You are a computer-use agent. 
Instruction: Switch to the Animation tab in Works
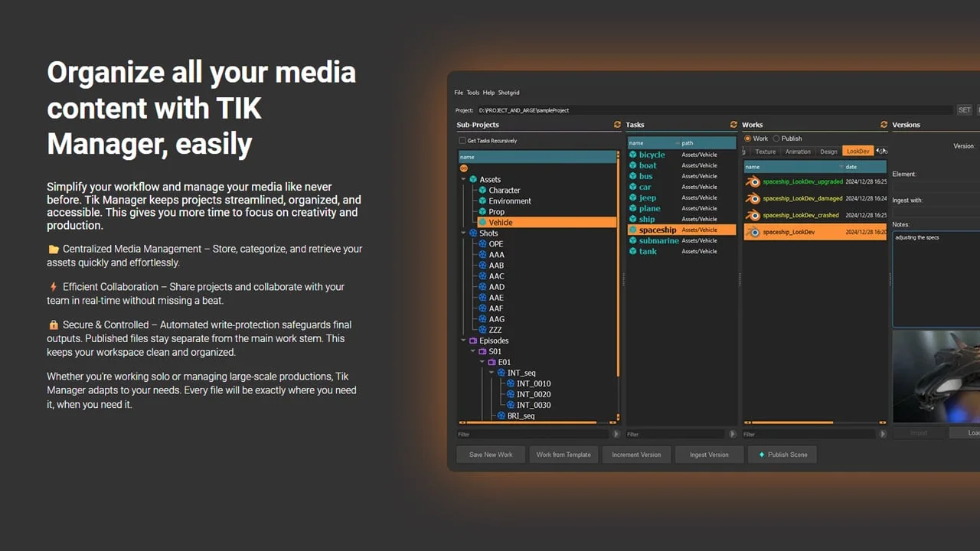(798, 152)
